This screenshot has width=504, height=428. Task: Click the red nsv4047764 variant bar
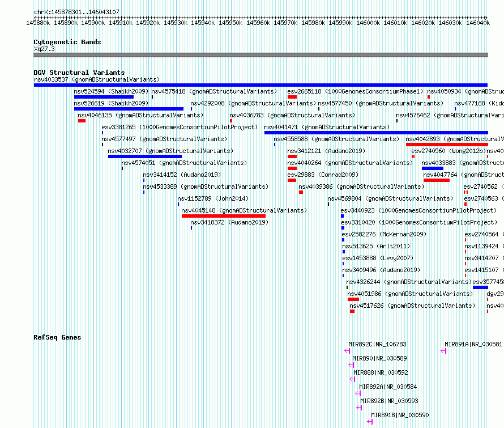[437, 180]
